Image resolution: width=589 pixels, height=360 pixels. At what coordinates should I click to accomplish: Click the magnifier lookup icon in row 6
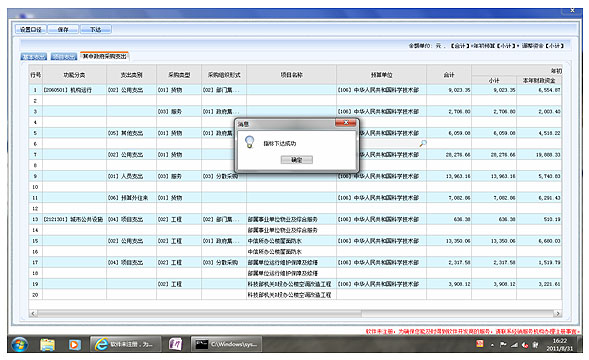click(423, 143)
